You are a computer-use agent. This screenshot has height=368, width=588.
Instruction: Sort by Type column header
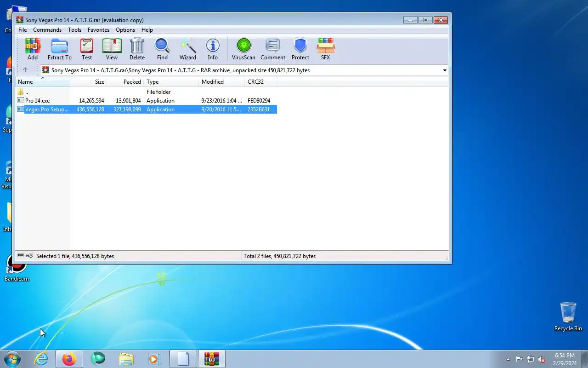tap(171, 82)
